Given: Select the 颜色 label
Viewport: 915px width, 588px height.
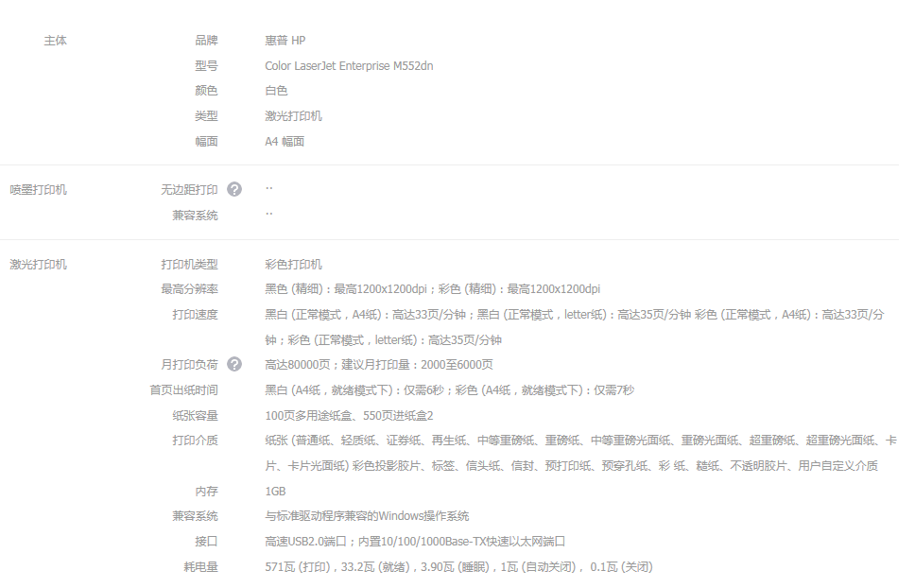Looking at the screenshot, I should (206, 91).
